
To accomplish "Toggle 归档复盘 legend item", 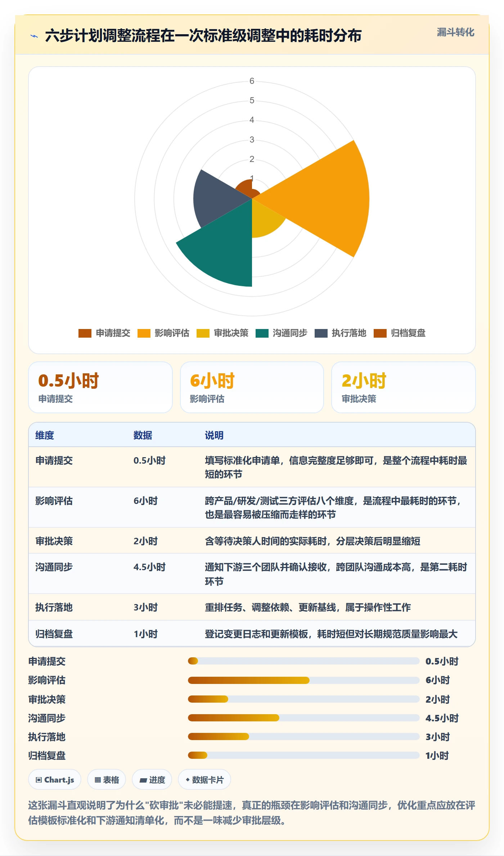I will point(400,333).
